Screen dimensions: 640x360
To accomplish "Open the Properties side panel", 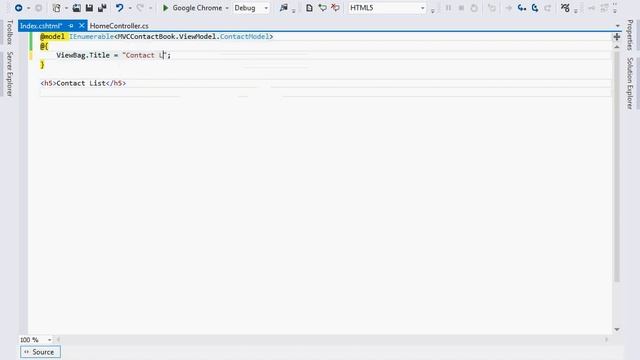I will tap(630, 35).
